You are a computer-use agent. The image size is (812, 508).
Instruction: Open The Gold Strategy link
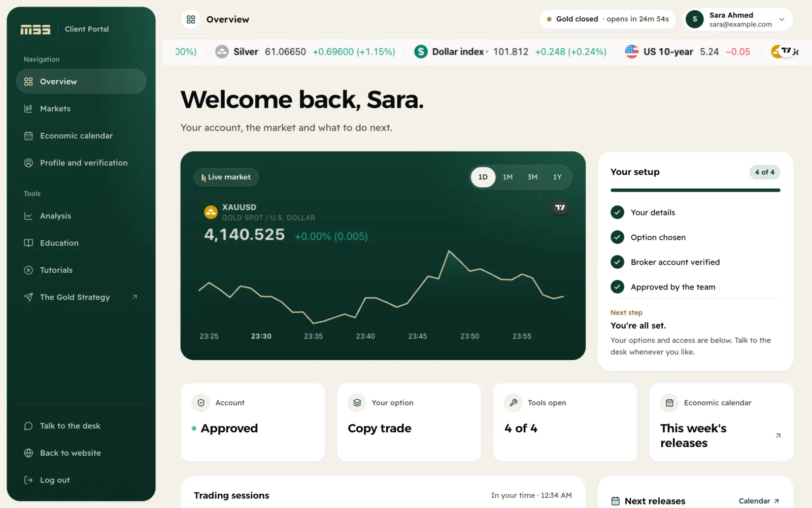click(81, 297)
